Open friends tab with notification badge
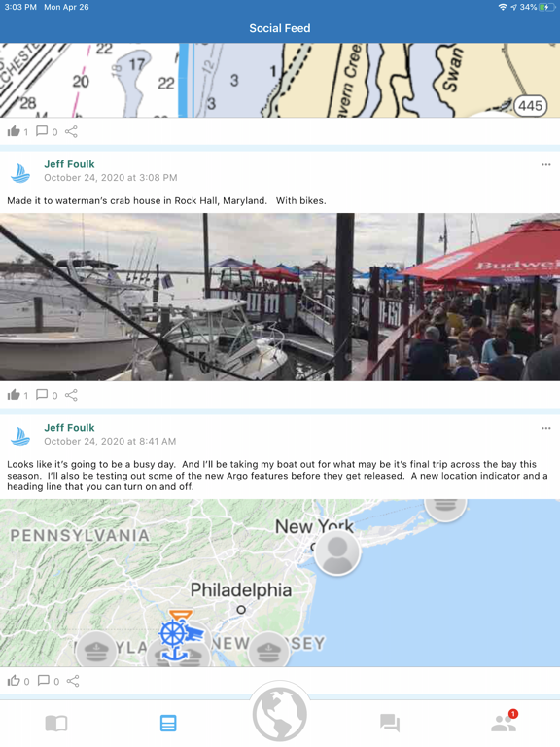This screenshot has width=560, height=747. (x=504, y=722)
